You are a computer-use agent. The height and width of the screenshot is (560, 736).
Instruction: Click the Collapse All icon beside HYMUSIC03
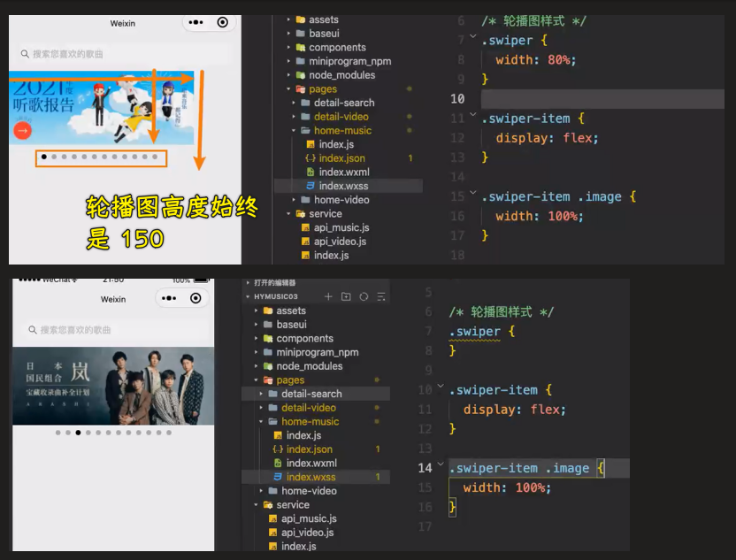[x=381, y=296]
